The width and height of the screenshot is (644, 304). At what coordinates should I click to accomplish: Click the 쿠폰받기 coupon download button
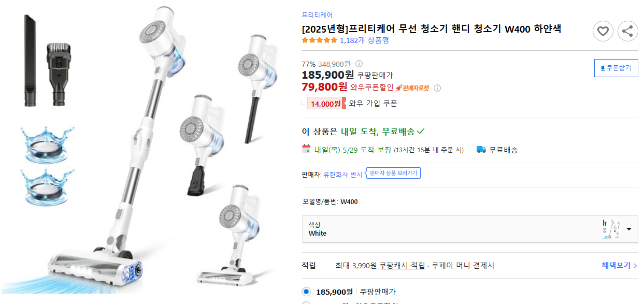[x=616, y=68]
